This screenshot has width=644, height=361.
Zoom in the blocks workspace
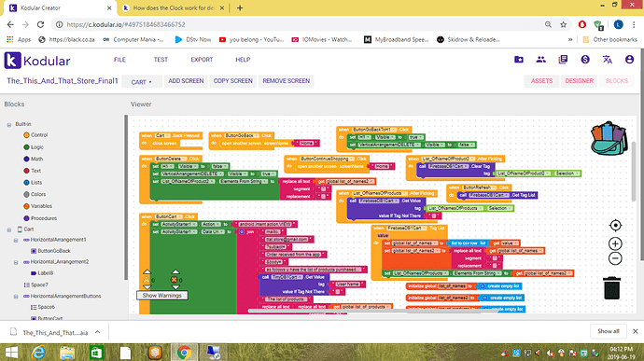click(615, 243)
